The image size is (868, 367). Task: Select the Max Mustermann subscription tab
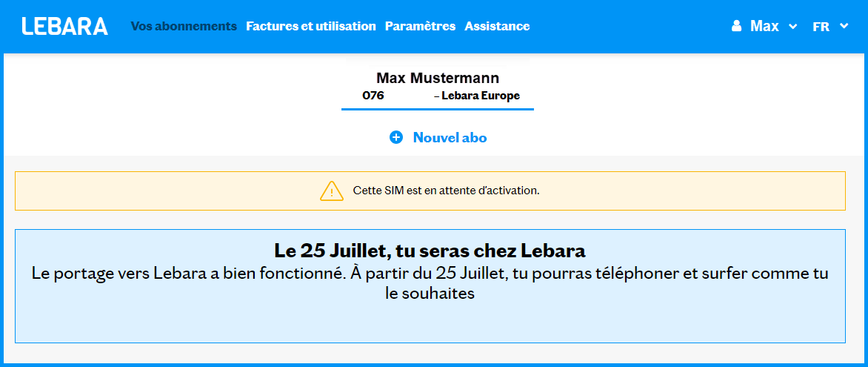438,78
